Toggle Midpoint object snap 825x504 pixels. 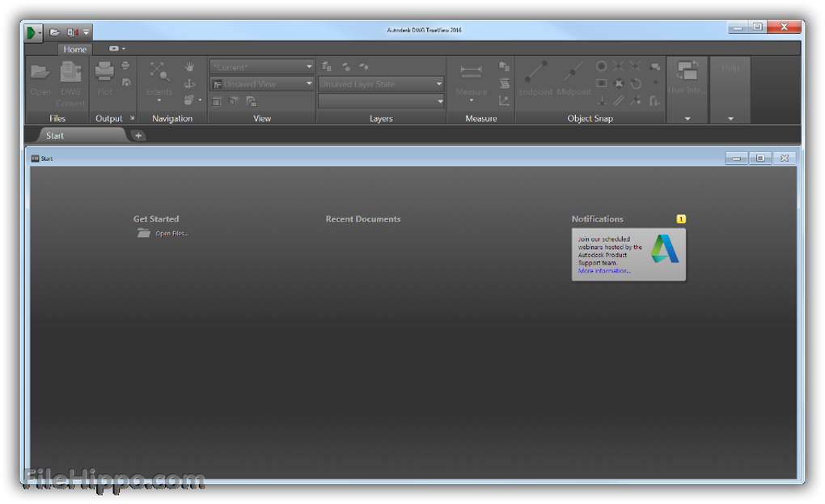[573, 74]
